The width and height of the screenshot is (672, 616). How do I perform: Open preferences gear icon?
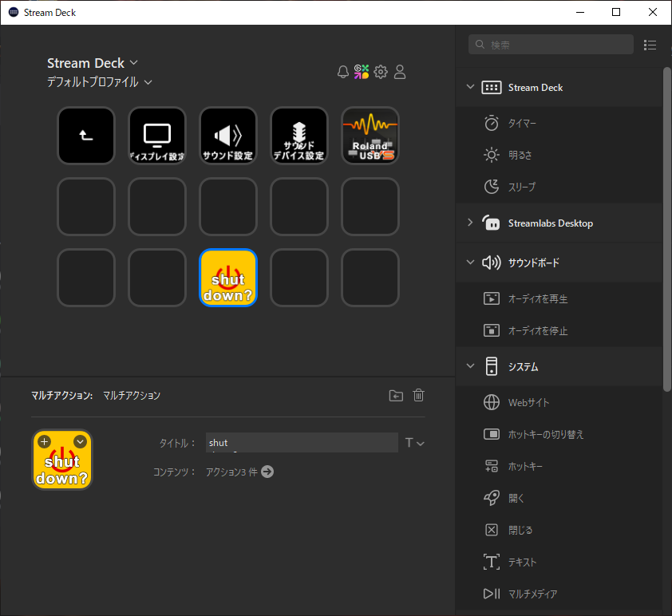[381, 72]
